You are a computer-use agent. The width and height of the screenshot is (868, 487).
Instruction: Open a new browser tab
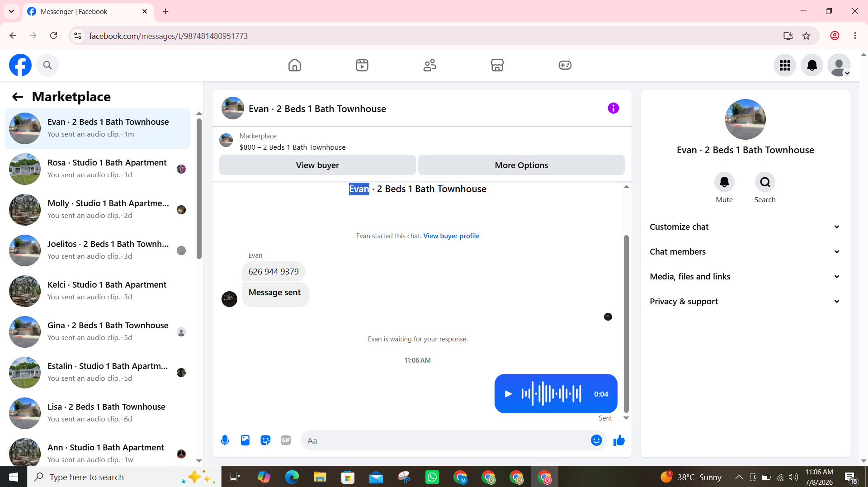coord(165,11)
